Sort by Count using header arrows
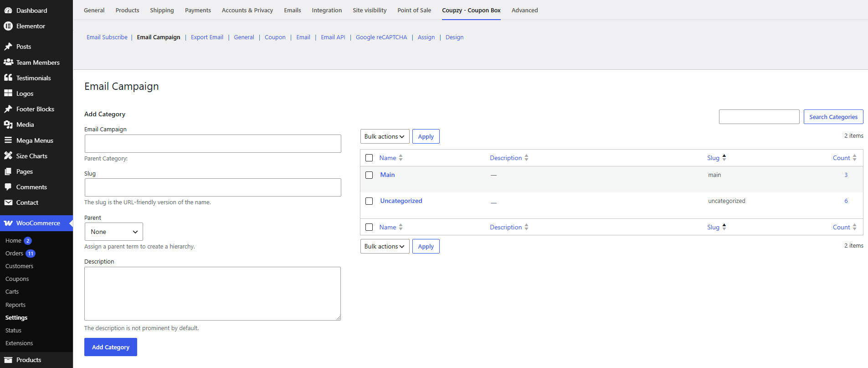Image resolution: width=868 pixels, height=368 pixels. (x=854, y=158)
